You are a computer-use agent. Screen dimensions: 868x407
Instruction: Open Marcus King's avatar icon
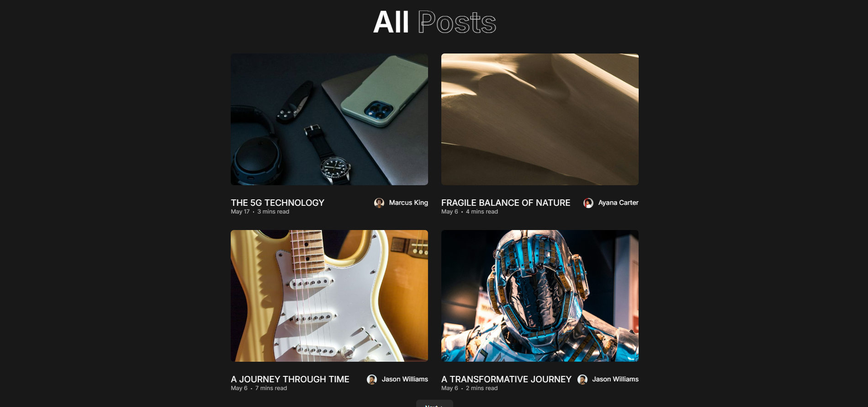click(x=379, y=203)
